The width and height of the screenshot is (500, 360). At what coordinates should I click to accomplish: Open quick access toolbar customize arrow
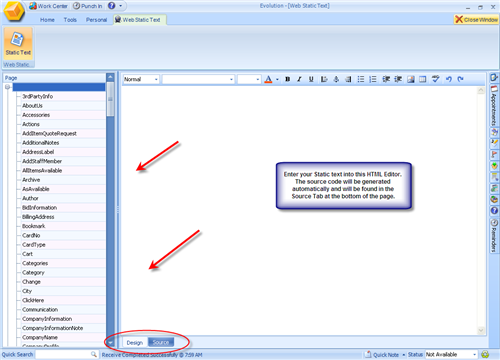tap(121, 6)
